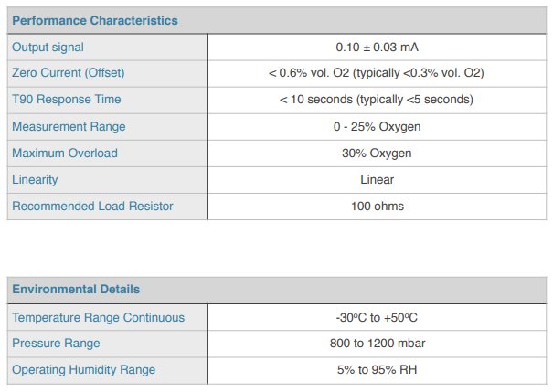Select the Measurement Range label
The width and height of the screenshot is (553, 392).
pyautogui.click(x=69, y=126)
